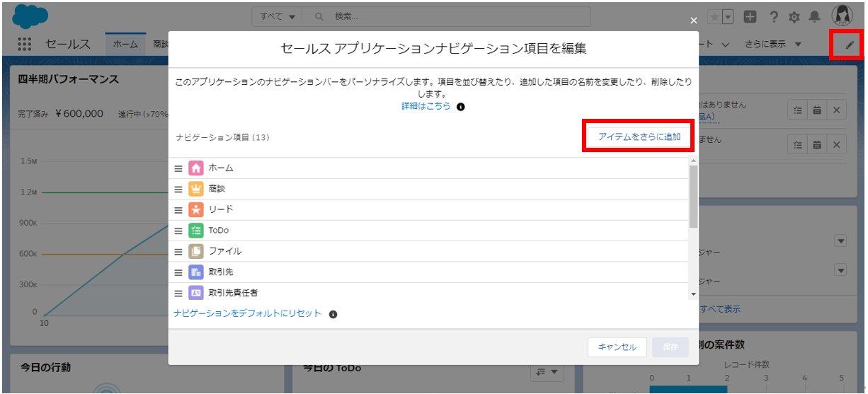This screenshot has height=394, width=868.
Task: Select the ホーム tab in the navigation bar
Action: (125, 44)
